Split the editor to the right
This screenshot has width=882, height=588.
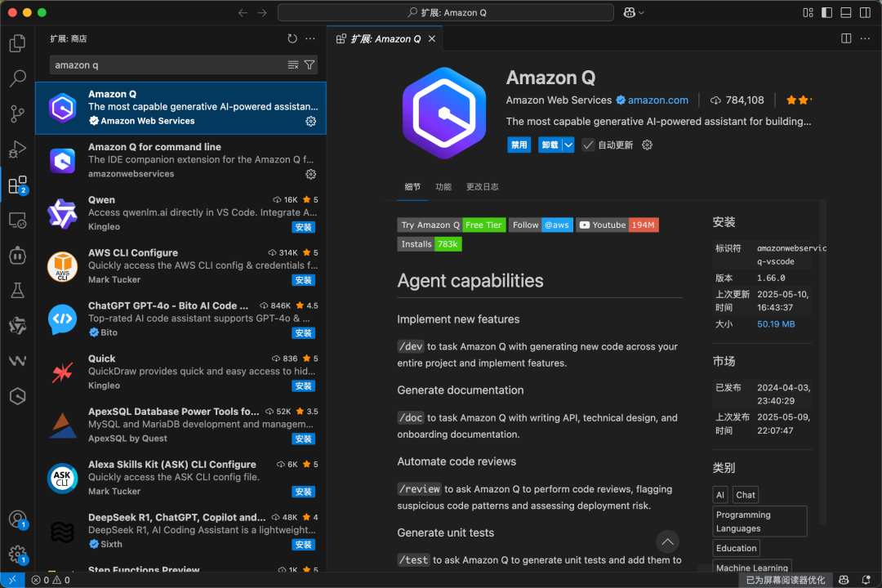pyautogui.click(x=846, y=38)
